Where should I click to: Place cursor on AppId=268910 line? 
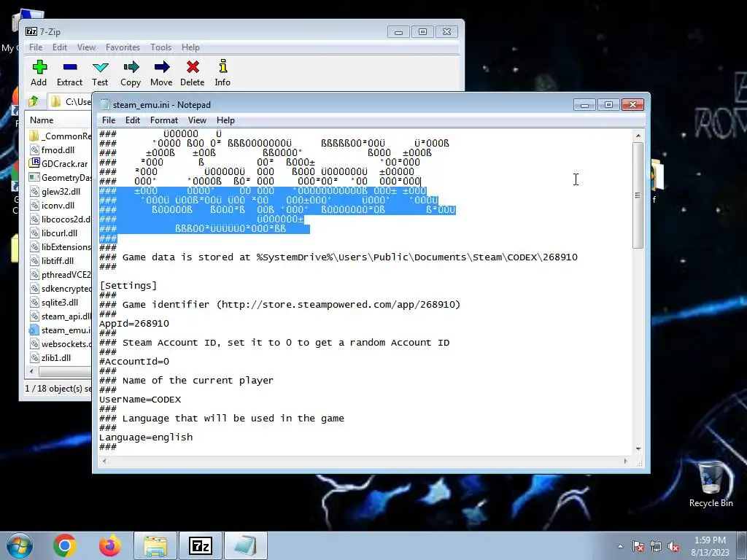point(134,323)
